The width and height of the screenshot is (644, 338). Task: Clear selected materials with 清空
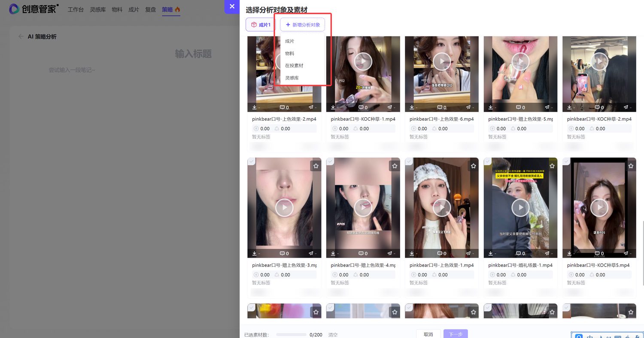click(x=333, y=335)
